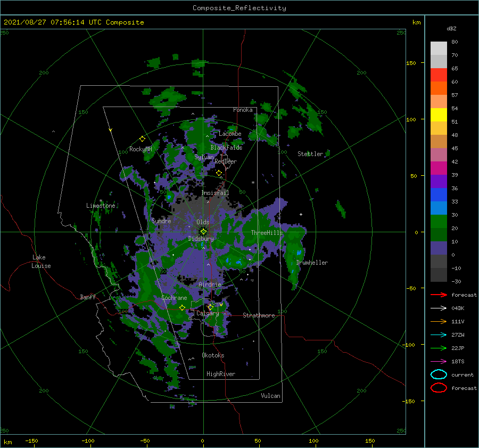Click the magenta 18TS arrow icon
The width and height of the screenshot is (479, 448).
tap(439, 361)
